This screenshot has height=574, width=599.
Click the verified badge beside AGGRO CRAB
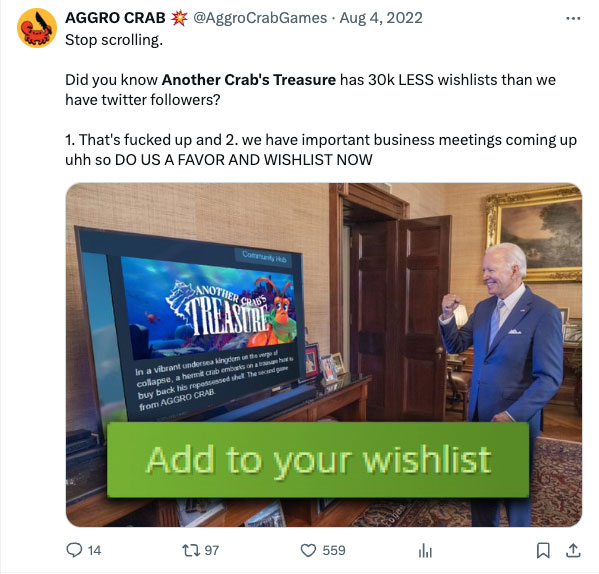tap(179, 18)
